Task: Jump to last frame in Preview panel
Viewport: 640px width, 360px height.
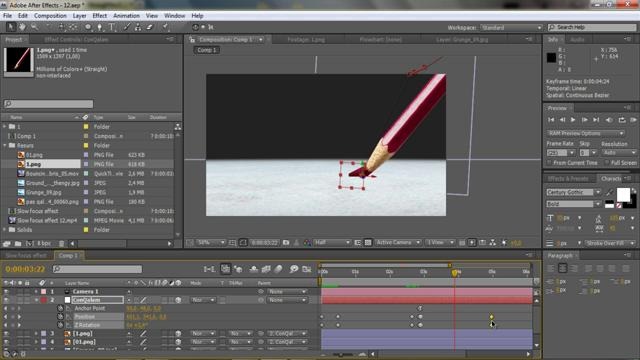Action: click(x=596, y=120)
